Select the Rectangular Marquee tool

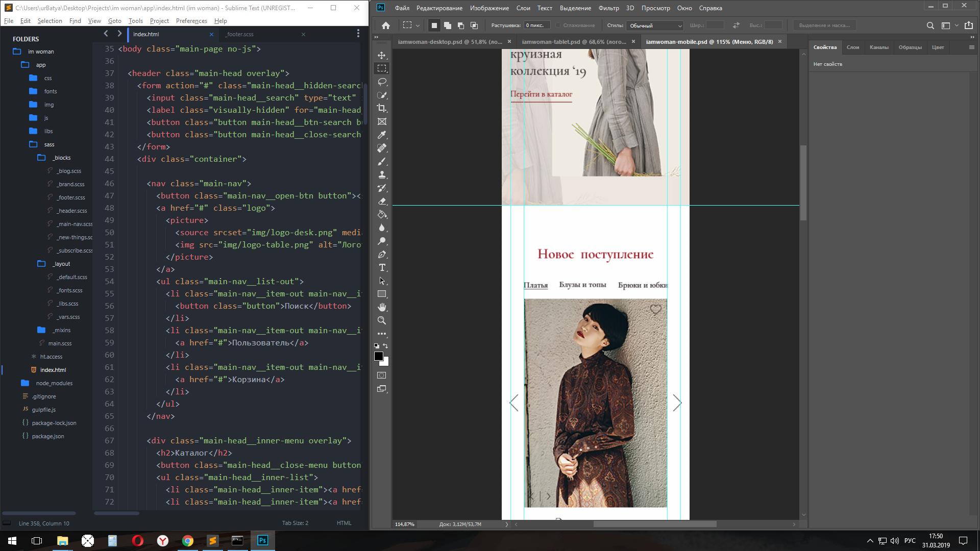(382, 68)
